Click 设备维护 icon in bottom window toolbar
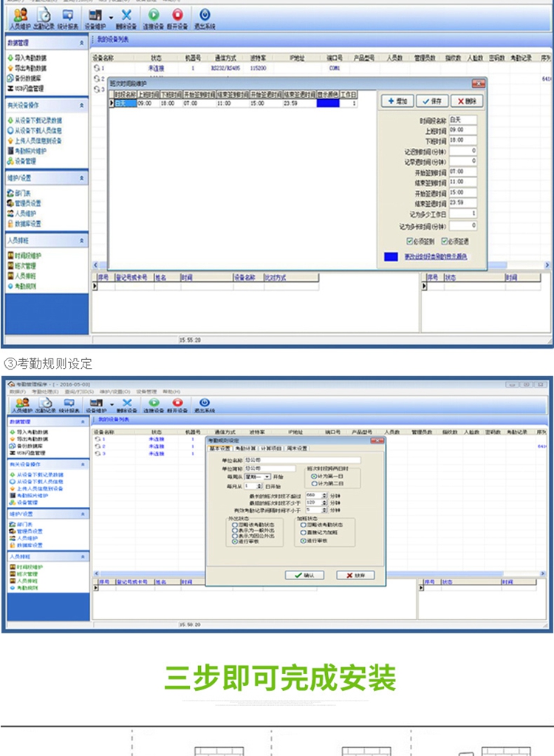The image size is (554, 756). click(x=95, y=403)
